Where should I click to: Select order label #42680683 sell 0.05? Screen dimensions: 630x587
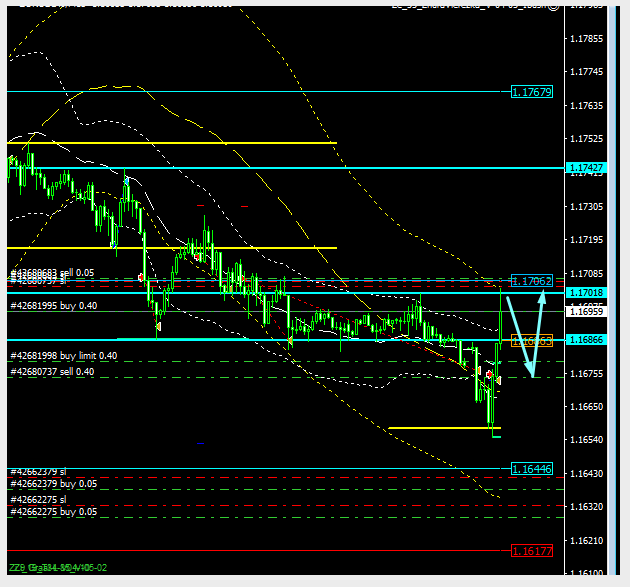click(52, 273)
